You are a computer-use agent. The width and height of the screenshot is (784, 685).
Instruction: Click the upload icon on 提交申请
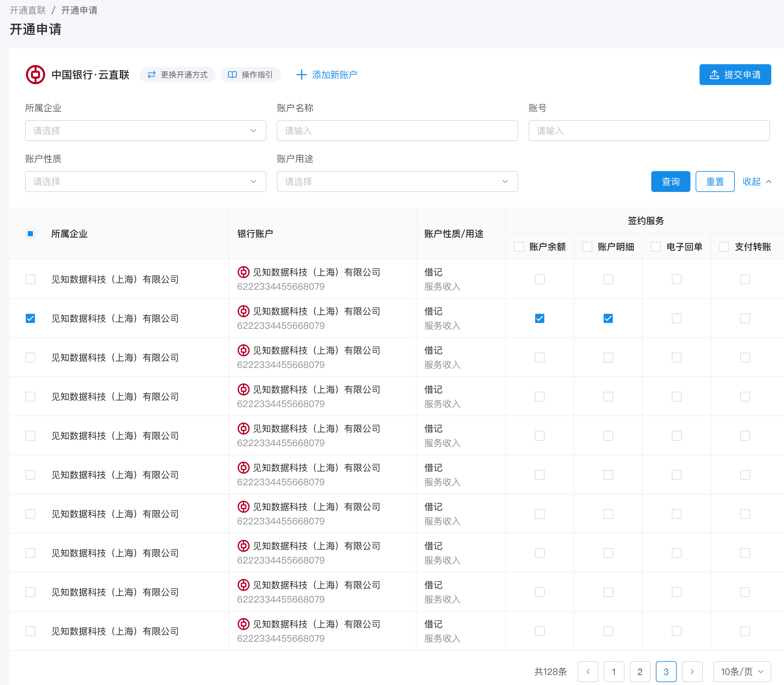pos(715,75)
